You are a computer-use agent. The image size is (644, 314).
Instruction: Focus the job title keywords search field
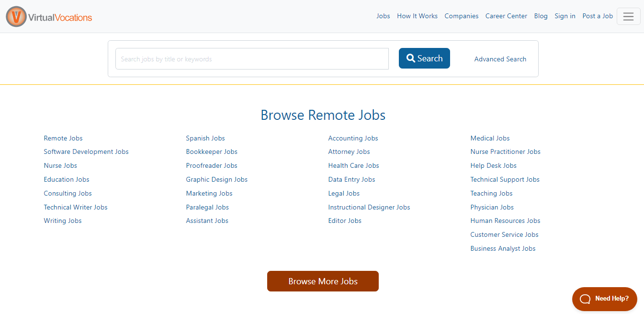(252, 59)
